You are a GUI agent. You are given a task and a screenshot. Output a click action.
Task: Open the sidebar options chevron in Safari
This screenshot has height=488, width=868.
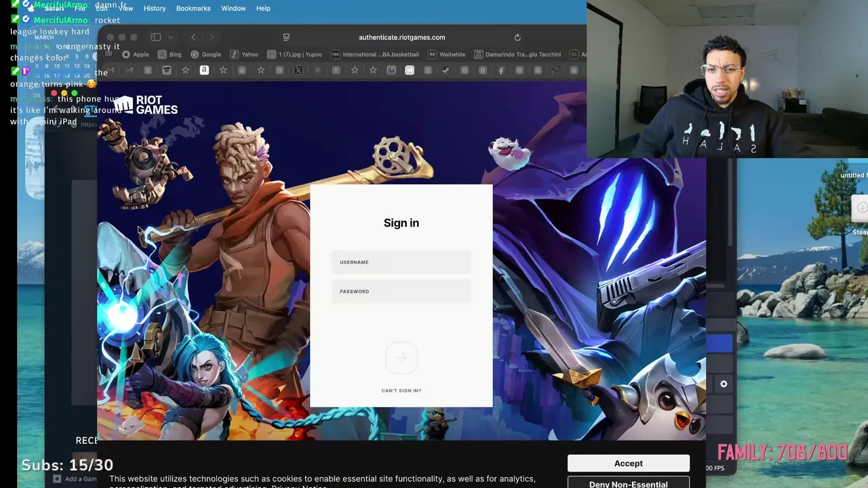(x=170, y=37)
